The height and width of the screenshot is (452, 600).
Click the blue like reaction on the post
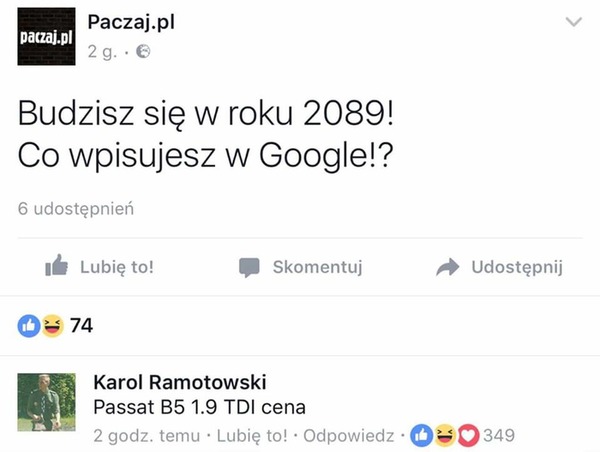pos(29,326)
